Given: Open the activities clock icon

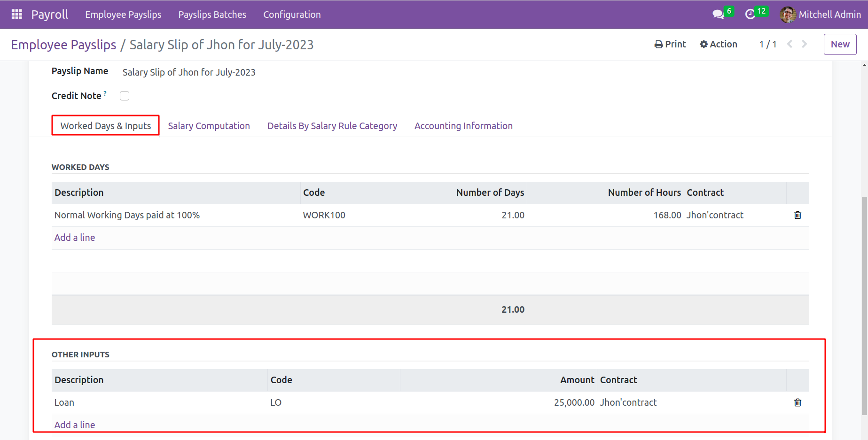Looking at the screenshot, I should point(750,15).
